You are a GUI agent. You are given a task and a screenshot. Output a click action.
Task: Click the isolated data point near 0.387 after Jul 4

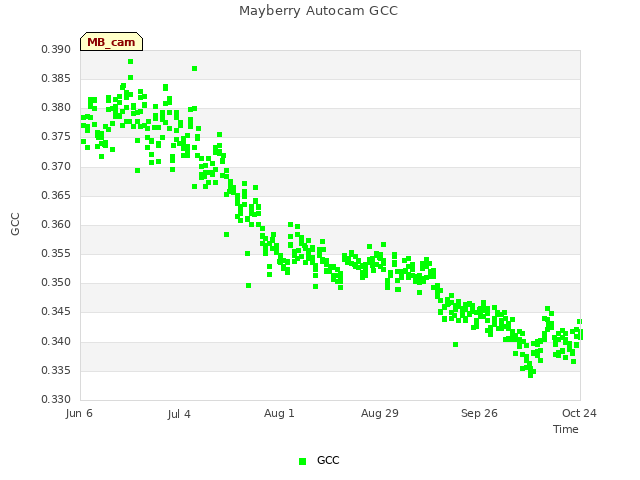(195, 69)
